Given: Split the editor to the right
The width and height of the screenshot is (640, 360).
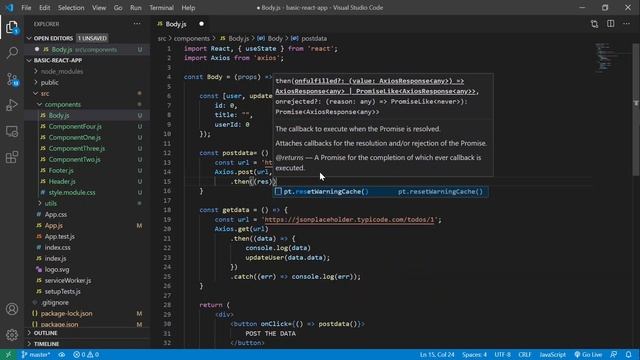Looking at the screenshot, I should [x=611, y=24].
